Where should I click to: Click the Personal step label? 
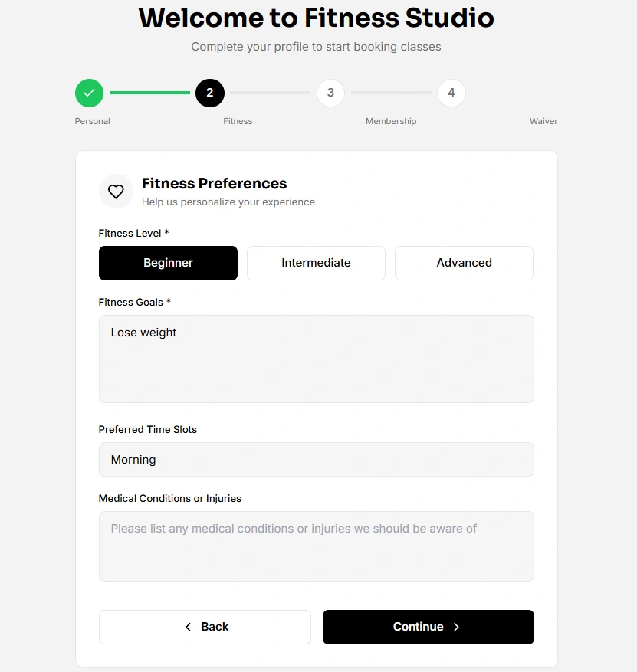(x=93, y=121)
